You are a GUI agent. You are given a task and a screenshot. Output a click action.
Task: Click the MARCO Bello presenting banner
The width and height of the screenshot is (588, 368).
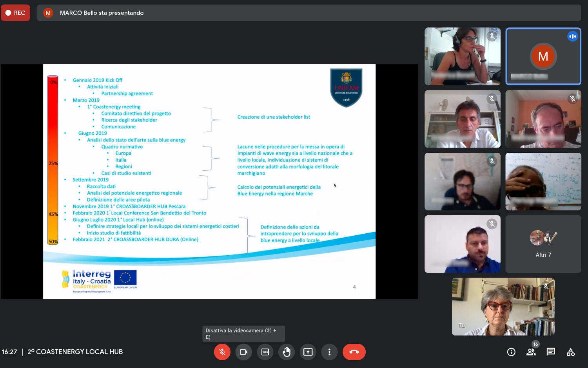(x=102, y=13)
